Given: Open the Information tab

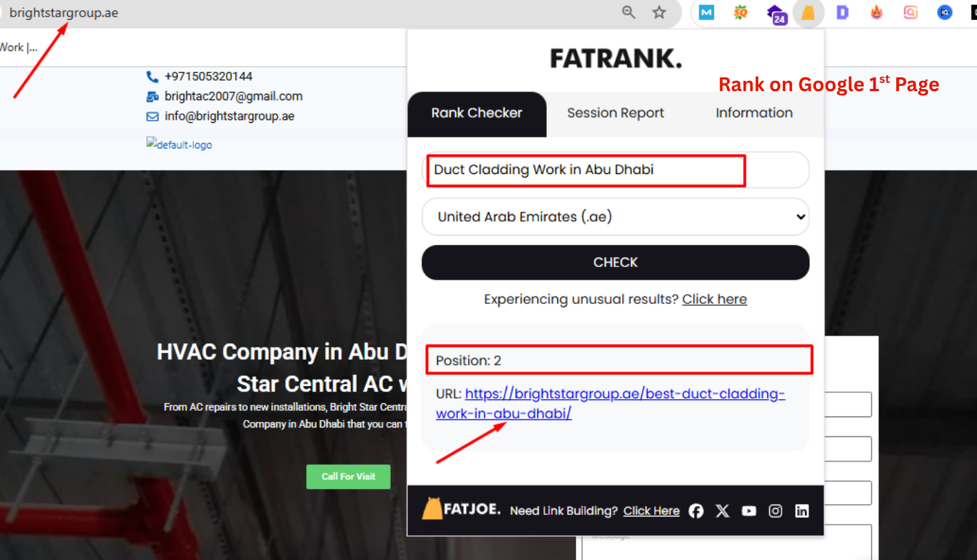Looking at the screenshot, I should pos(754,113).
